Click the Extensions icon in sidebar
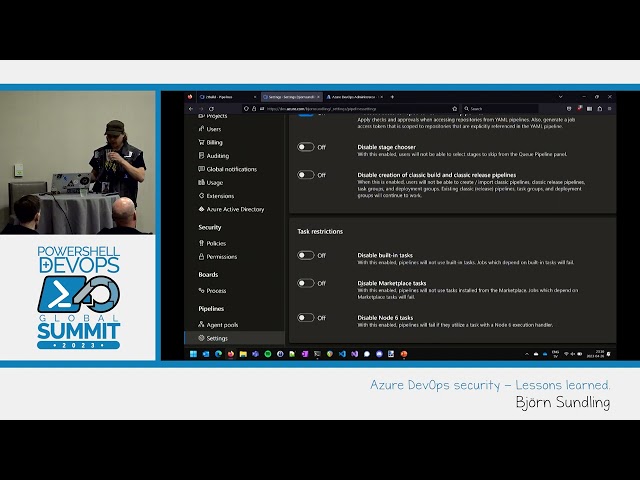This screenshot has width=640, height=480. coord(201,196)
